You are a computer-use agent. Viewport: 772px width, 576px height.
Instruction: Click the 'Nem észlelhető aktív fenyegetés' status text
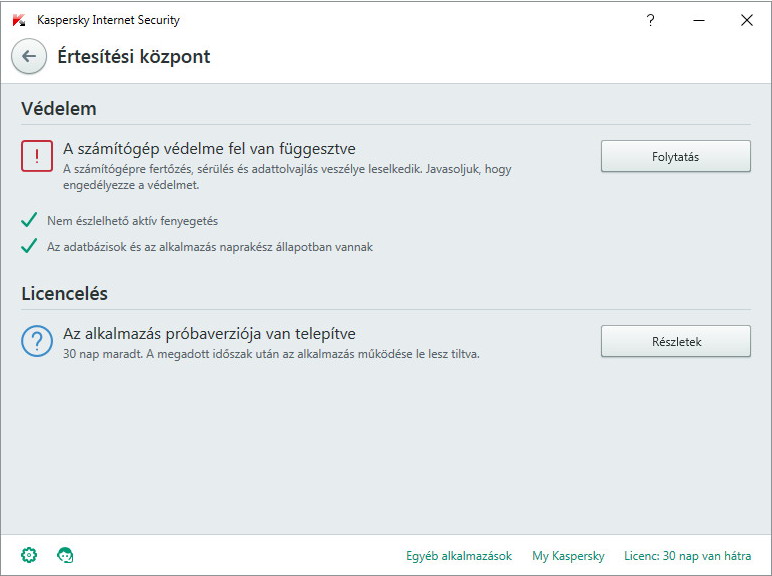tap(132, 220)
